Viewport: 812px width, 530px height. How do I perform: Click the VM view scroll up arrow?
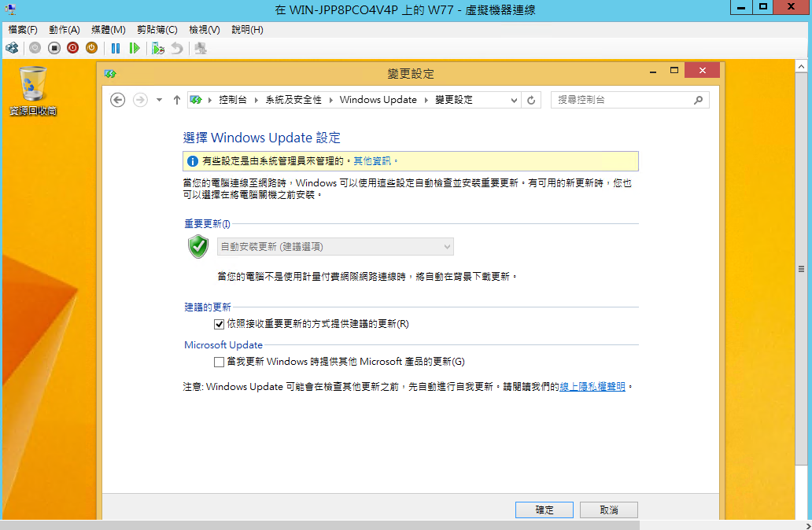[801, 66]
